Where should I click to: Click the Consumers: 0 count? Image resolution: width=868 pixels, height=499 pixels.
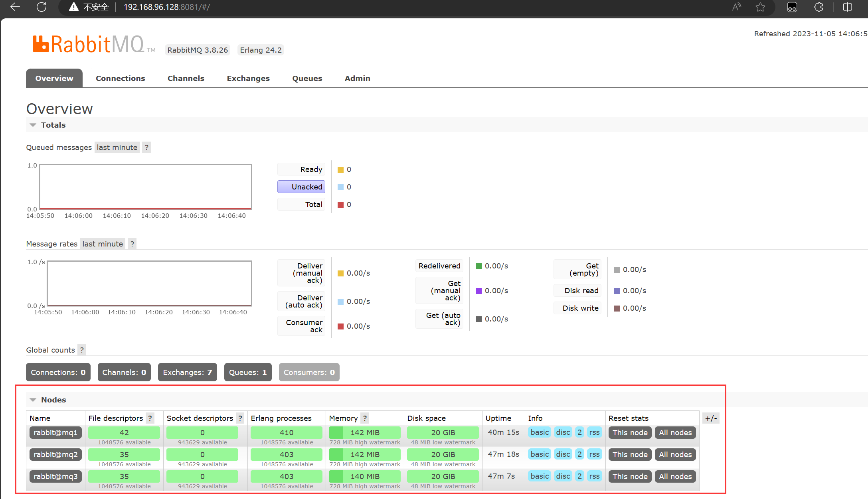click(x=309, y=372)
